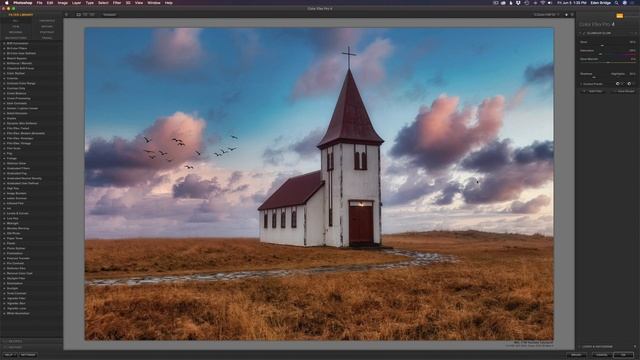Open the Image menu
This screenshot has height=360, width=640.
tap(62, 3)
